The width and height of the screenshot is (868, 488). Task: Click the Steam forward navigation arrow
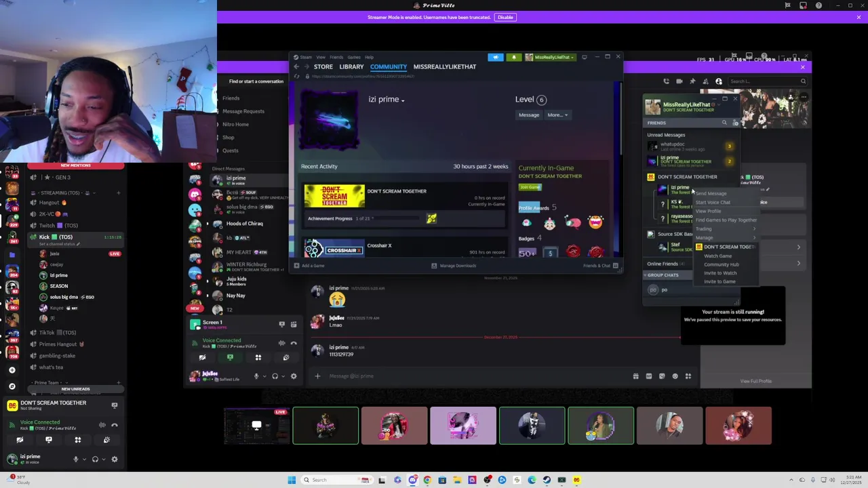pyautogui.click(x=306, y=66)
